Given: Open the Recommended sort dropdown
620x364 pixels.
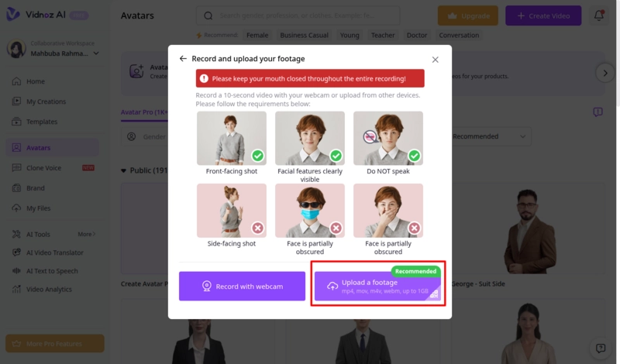Looking at the screenshot, I should (x=490, y=136).
